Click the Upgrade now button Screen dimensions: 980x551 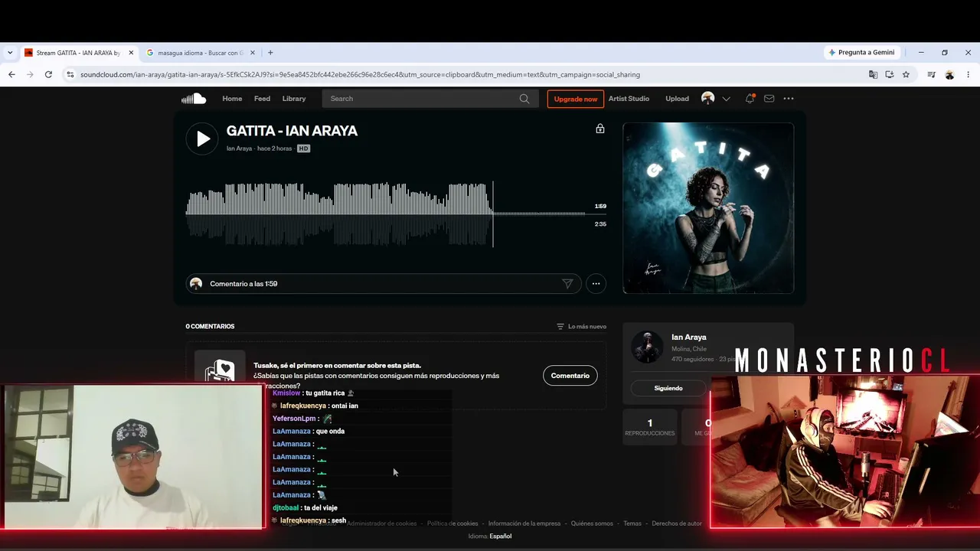(576, 99)
